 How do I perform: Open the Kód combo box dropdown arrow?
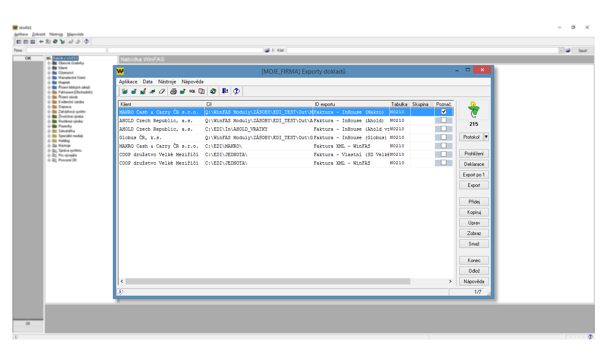561,51
